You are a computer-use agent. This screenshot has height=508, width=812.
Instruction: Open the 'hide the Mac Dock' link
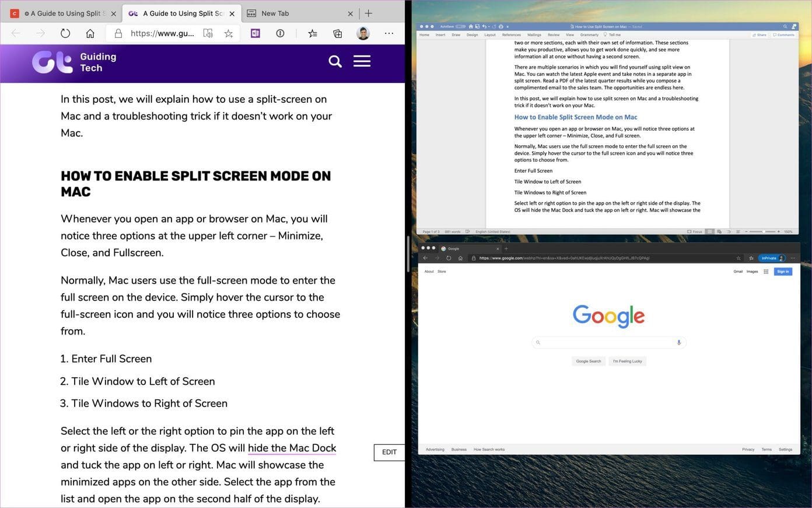pos(292,448)
